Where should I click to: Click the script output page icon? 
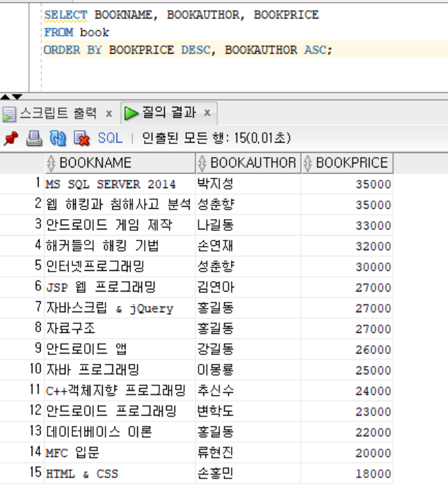coord(9,114)
